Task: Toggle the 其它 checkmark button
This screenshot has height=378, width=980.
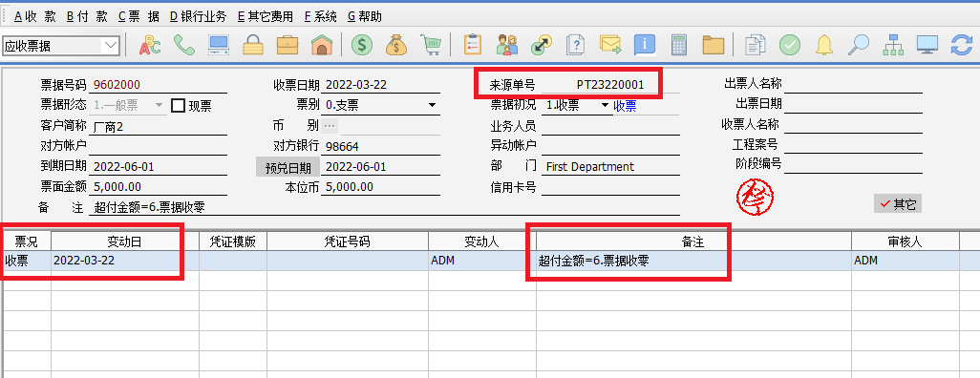Action: click(x=898, y=203)
